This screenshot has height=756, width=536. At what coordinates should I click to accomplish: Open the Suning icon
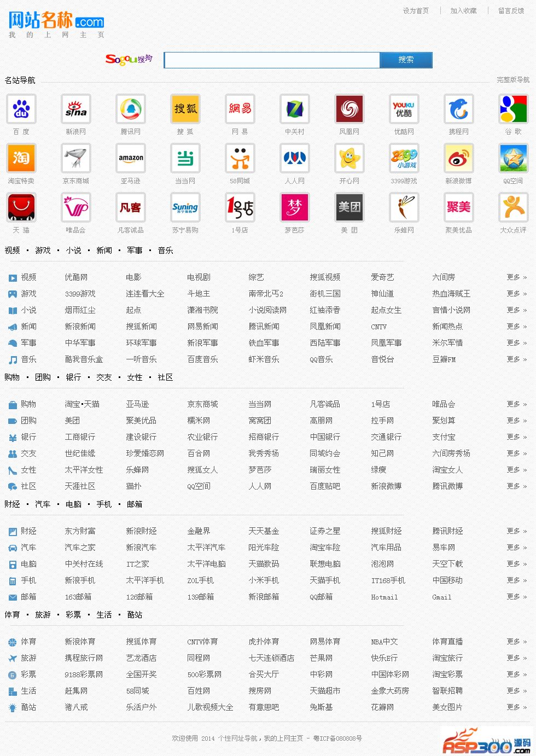pyautogui.click(x=185, y=207)
